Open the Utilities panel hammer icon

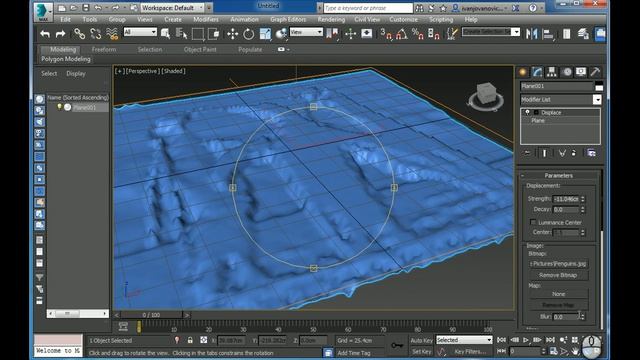[x=595, y=72]
